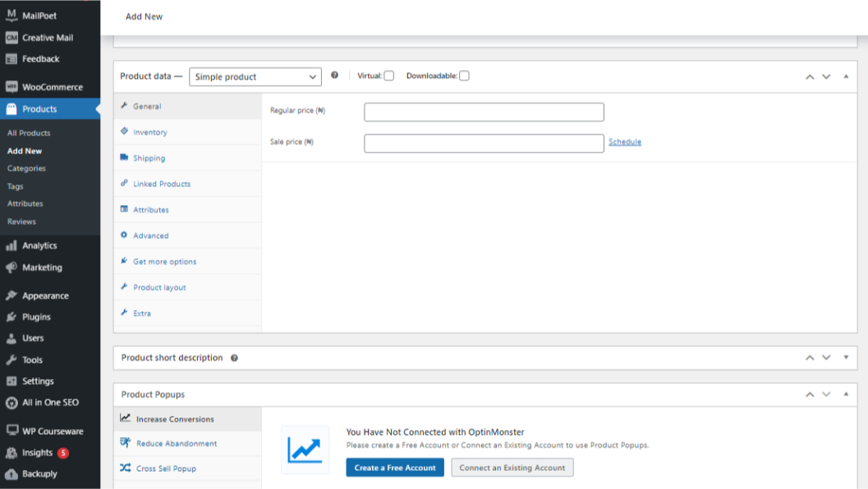Click the OptinMonster growth chart image
Image resolution: width=868 pixels, height=489 pixels.
point(305,450)
